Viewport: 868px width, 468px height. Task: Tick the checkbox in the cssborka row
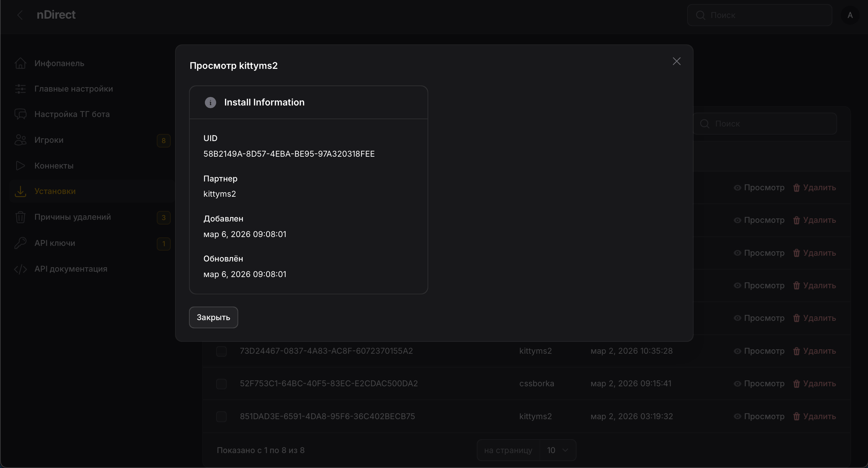[221, 384]
